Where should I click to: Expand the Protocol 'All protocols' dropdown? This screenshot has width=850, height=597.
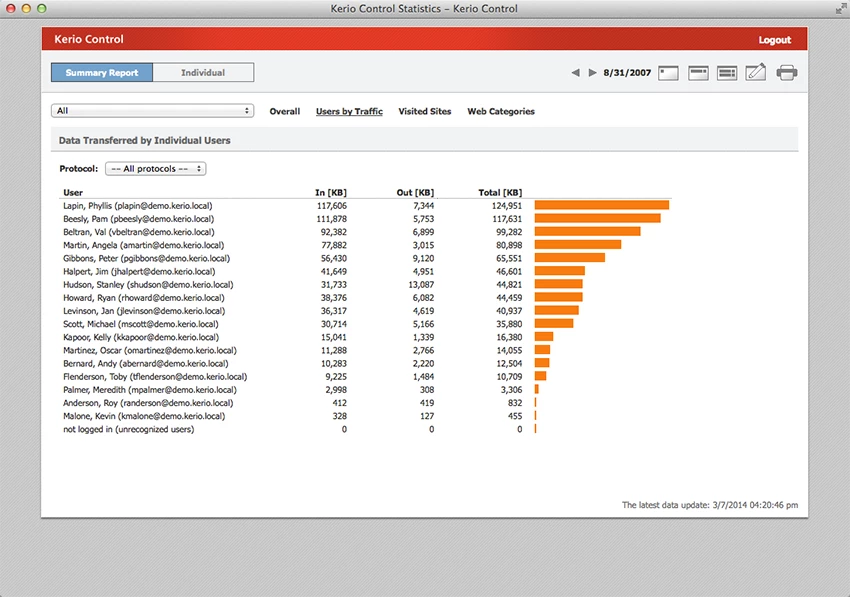[155, 169]
